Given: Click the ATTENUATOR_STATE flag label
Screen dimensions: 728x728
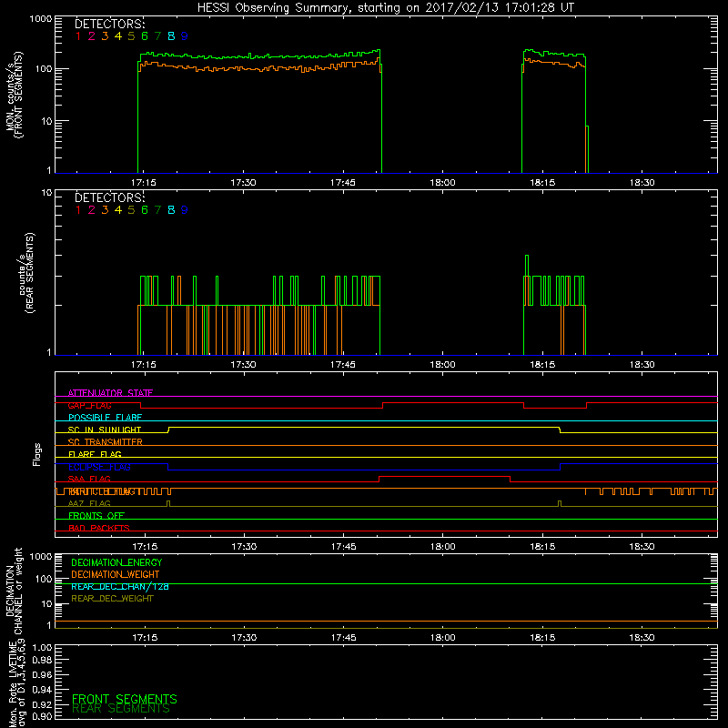Looking at the screenshot, I should [x=110, y=393].
